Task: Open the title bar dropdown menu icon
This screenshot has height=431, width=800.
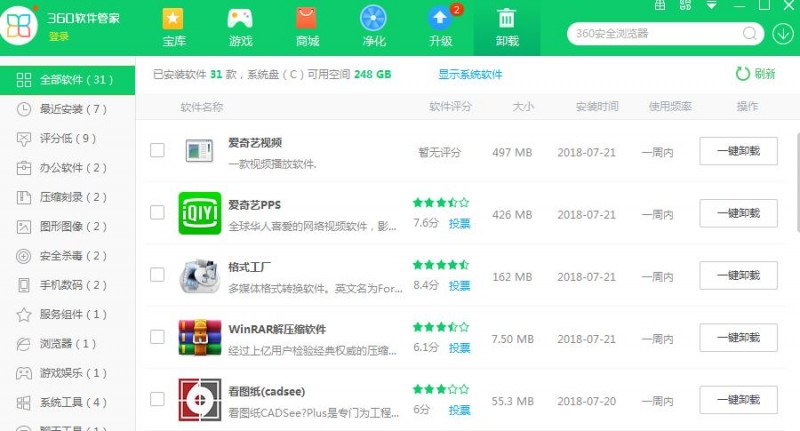Action: (x=711, y=5)
